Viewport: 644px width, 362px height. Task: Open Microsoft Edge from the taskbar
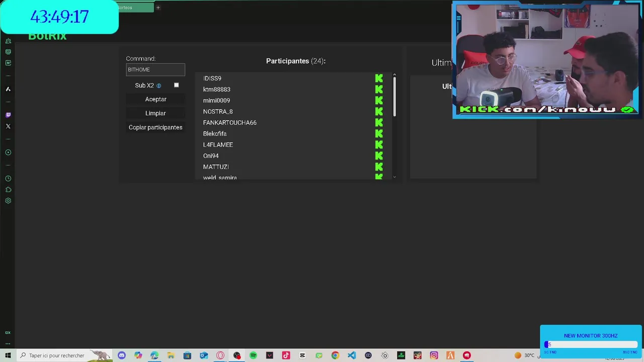click(x=154, y=355)
